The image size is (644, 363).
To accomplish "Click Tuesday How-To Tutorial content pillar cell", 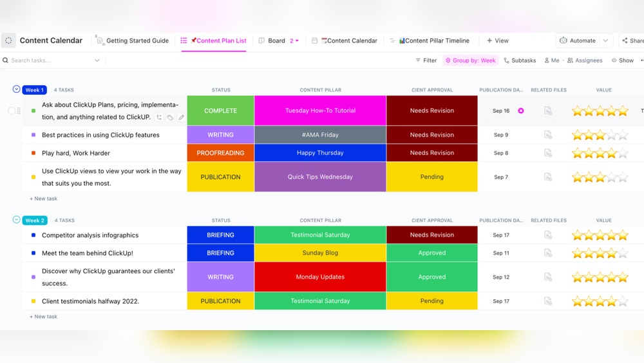I will pos(320,111).
